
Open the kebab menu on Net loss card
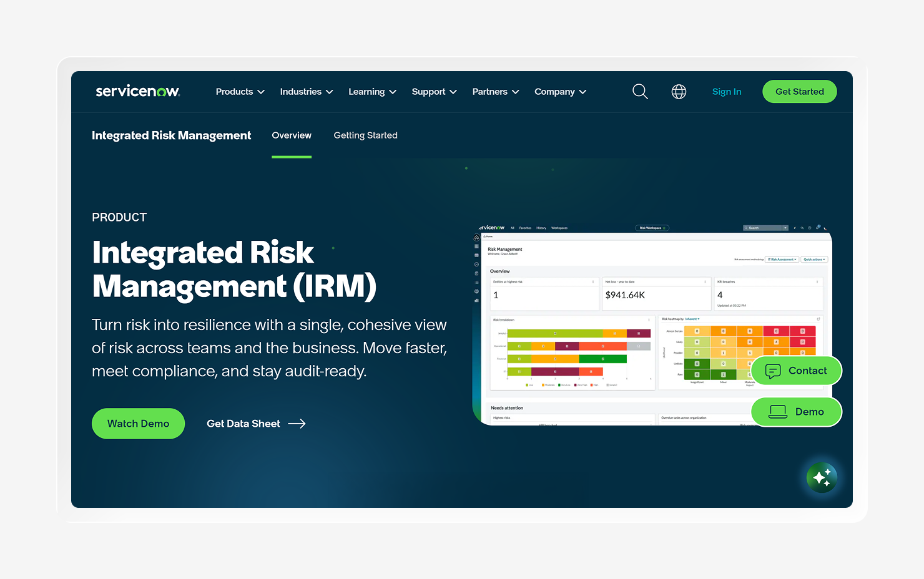tap(705, 282)
